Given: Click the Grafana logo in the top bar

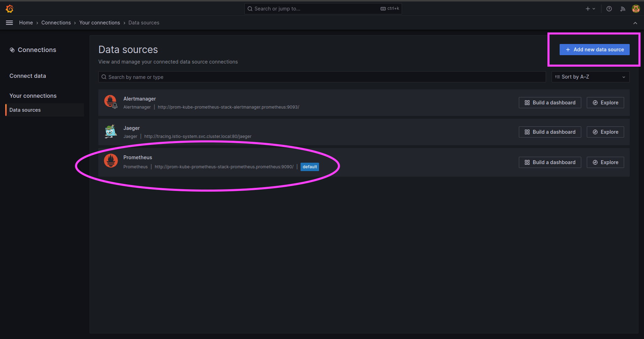Looking at the screenshot, I should 9,8.
